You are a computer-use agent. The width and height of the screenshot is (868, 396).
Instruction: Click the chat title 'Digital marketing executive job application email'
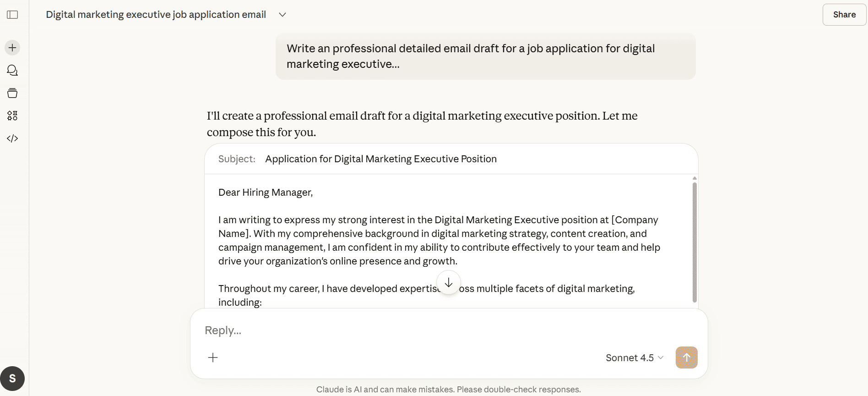click(x=156, y=14)
